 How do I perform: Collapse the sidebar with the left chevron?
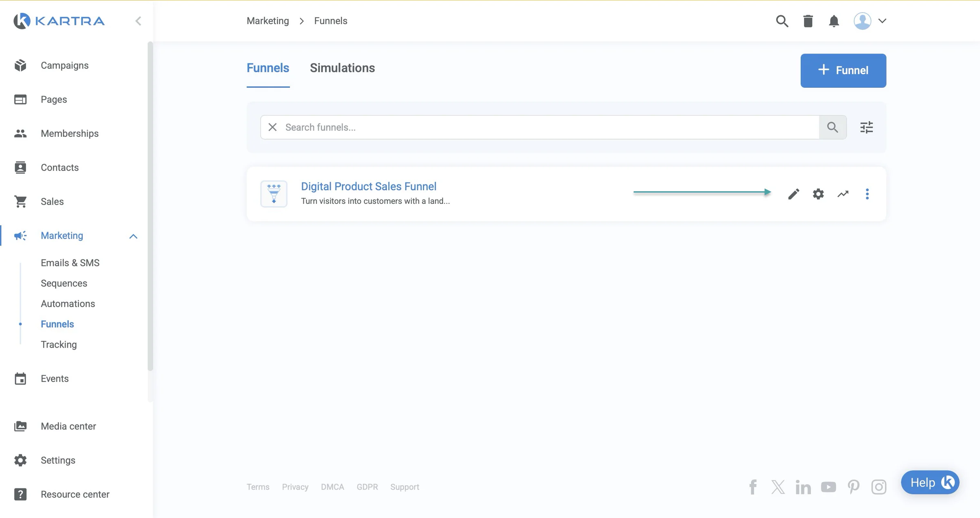138,21
